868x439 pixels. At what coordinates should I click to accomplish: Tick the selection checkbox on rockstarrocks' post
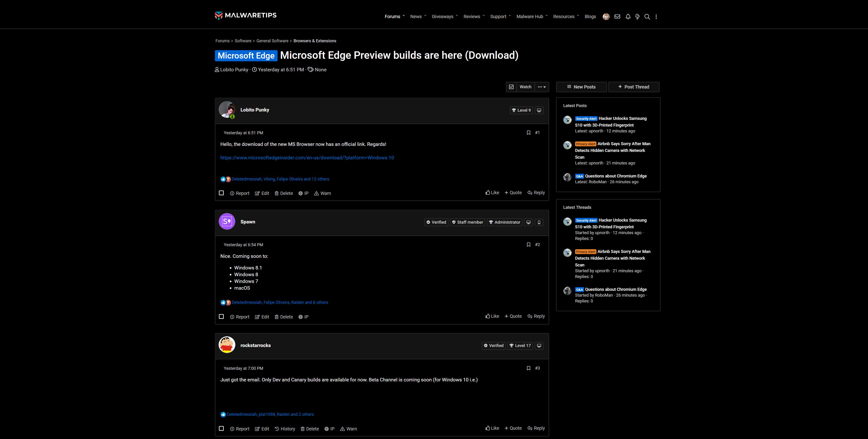click(221, 428)
